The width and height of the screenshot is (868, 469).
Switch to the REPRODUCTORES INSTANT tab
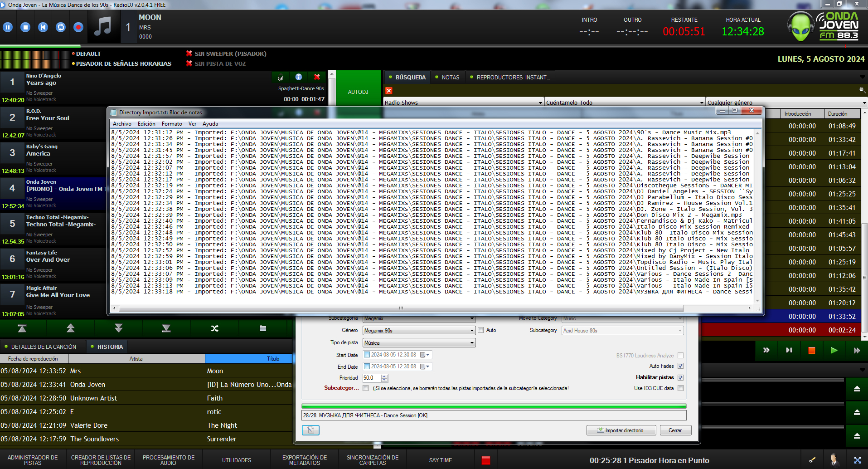[x=510, y=78]
